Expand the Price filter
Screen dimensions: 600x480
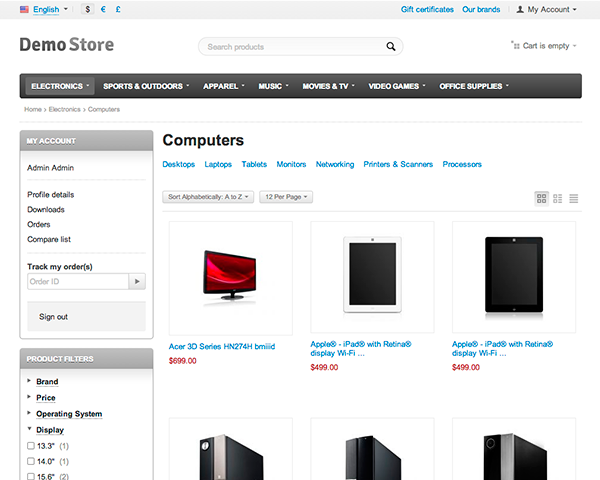(46, 397)
